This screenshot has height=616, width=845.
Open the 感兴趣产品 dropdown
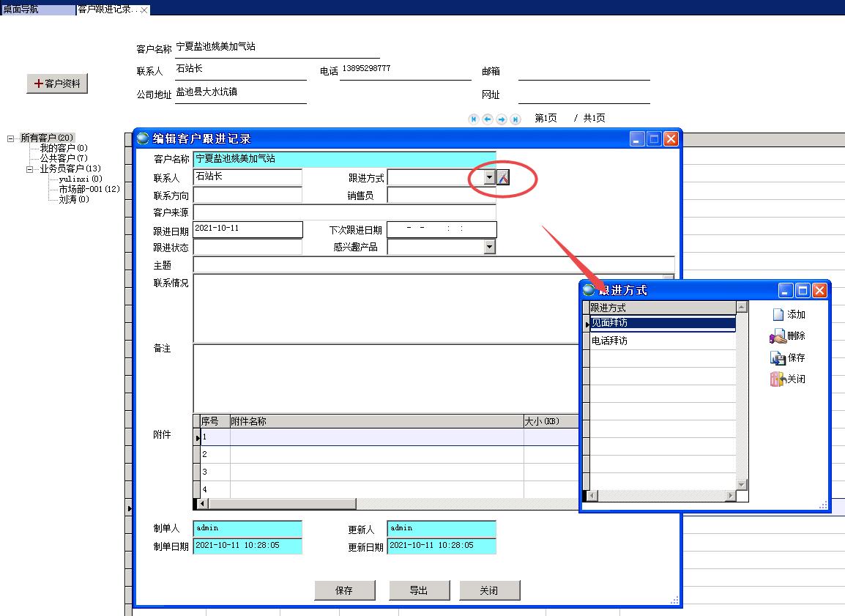(491, 246)
